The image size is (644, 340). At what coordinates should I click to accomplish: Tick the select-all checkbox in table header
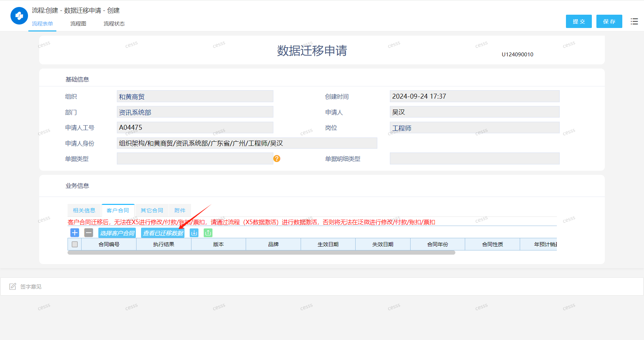click(75, 244)
